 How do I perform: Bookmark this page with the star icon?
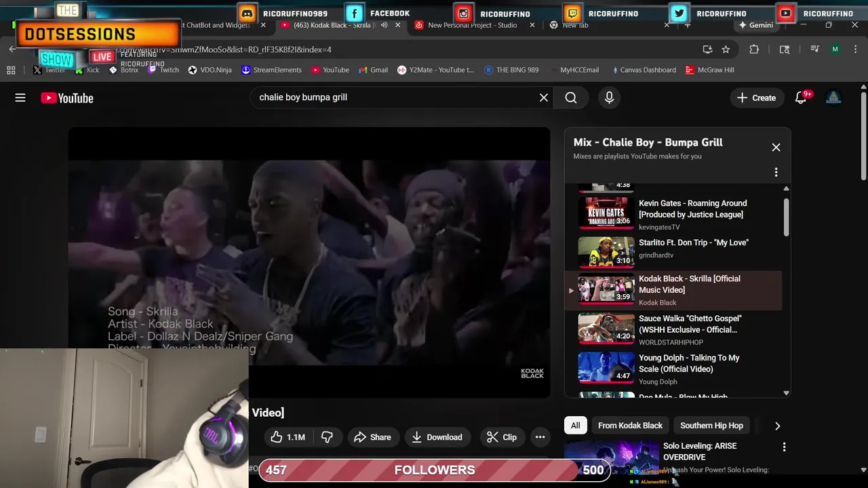(x=726, y=49)
